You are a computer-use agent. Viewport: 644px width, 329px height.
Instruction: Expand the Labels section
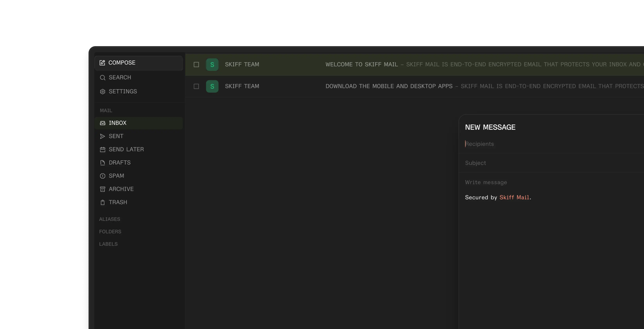coord(108,244)
